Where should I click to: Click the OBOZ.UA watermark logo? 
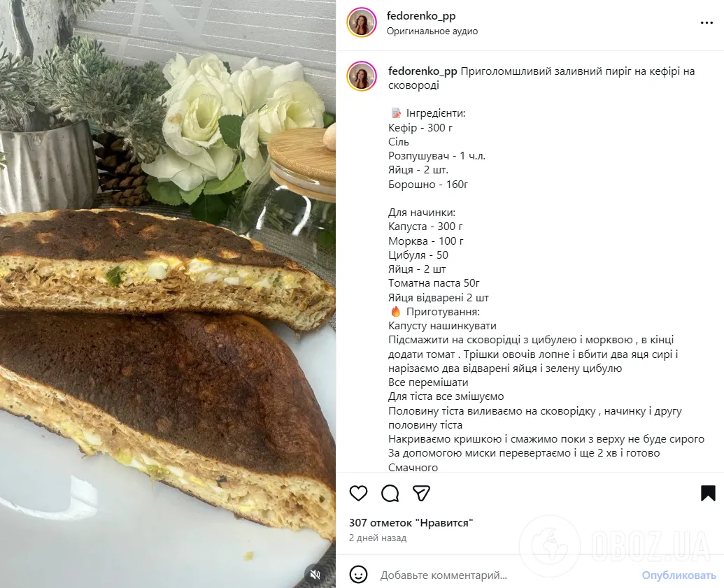click(x=616, y=546)
